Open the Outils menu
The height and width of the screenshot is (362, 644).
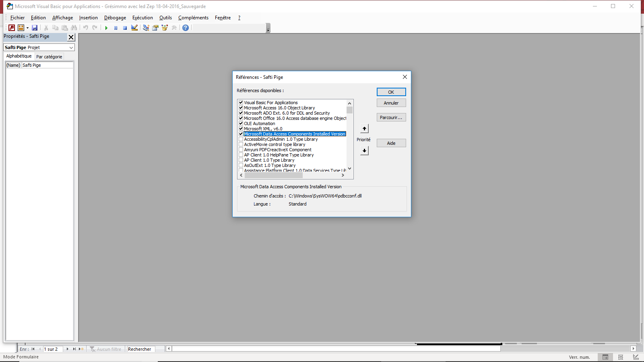165,18
